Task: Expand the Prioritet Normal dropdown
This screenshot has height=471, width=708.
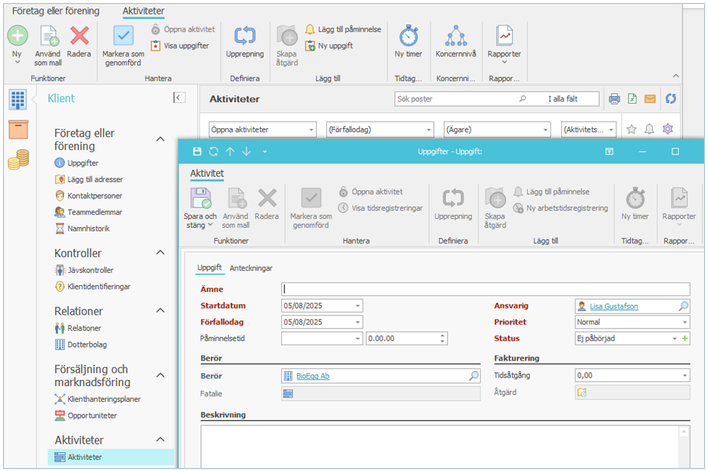Action: [632, 322]
